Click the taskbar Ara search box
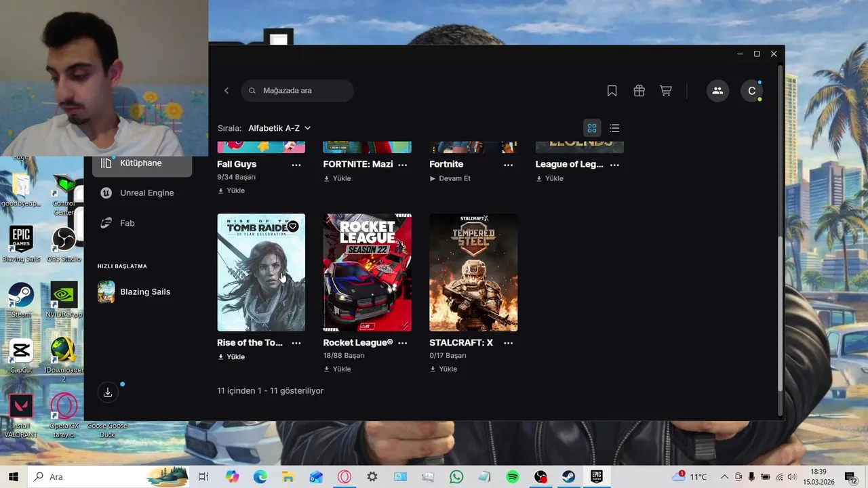The width and height of the screenshot is (868, 488). click(108, 476)
